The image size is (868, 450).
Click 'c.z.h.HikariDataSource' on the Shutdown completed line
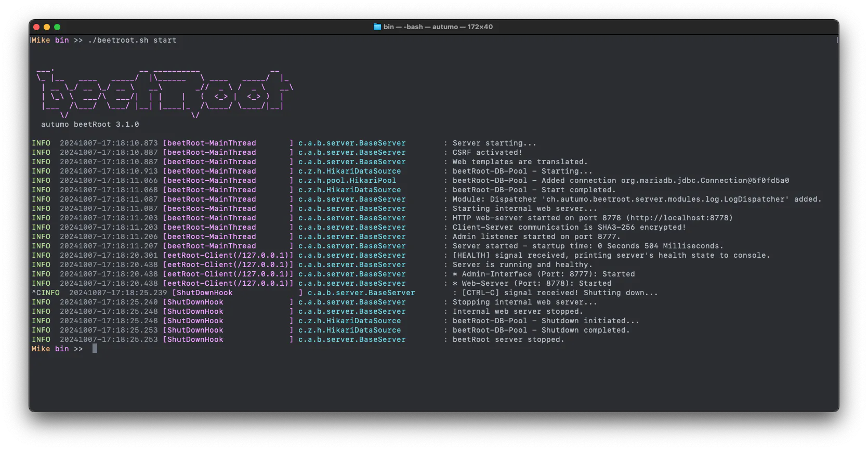(x=350, y=330)
